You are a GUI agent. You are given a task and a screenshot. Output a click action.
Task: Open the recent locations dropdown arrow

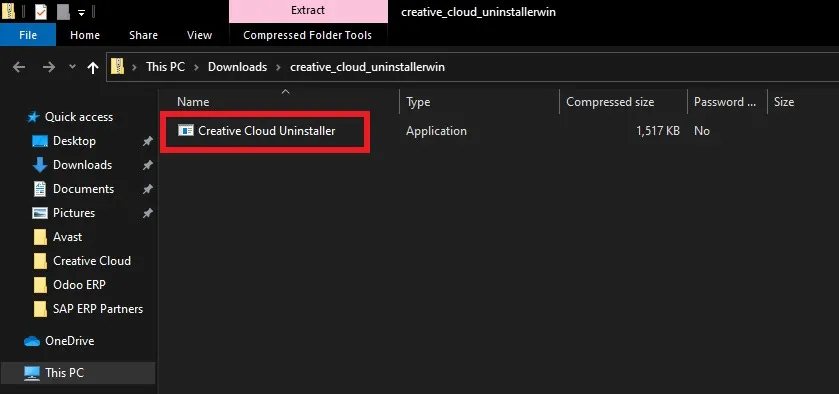pos(72,67)
